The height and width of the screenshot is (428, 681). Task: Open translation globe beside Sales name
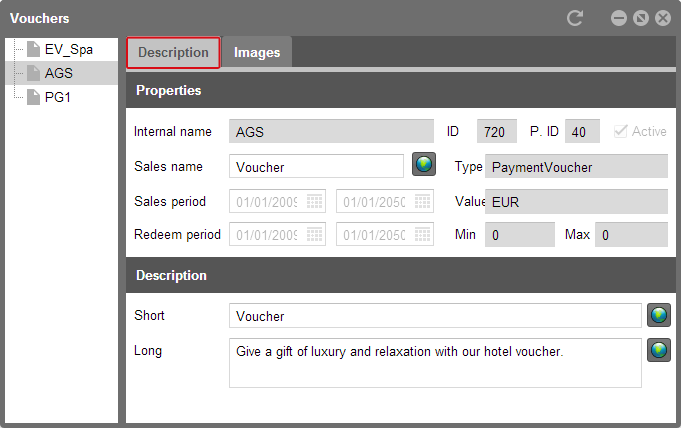click(x=423, y=165)
